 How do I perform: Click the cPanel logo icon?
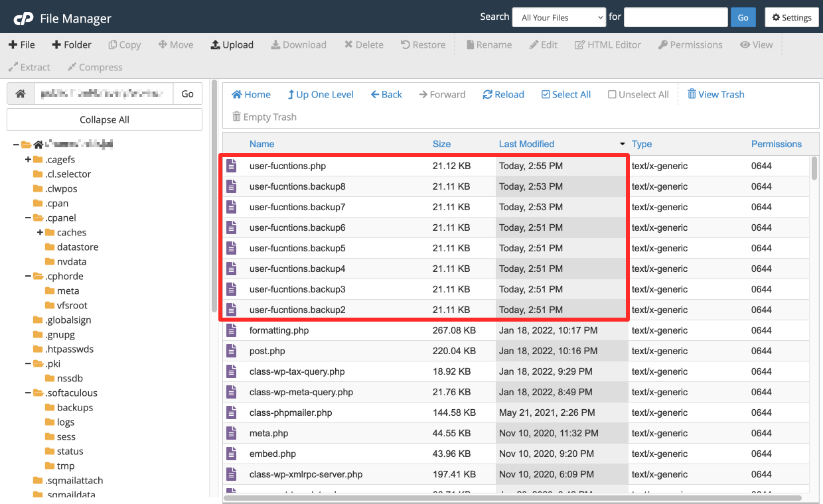23,18
